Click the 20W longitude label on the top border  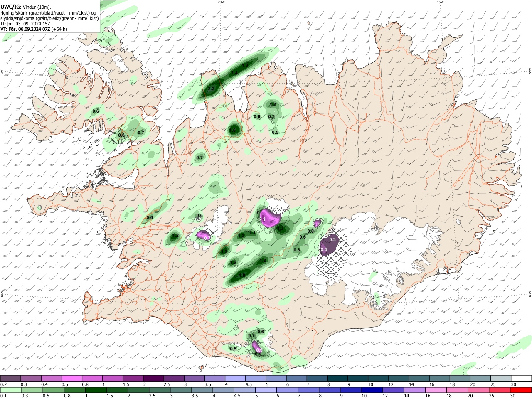pos(221,2)
